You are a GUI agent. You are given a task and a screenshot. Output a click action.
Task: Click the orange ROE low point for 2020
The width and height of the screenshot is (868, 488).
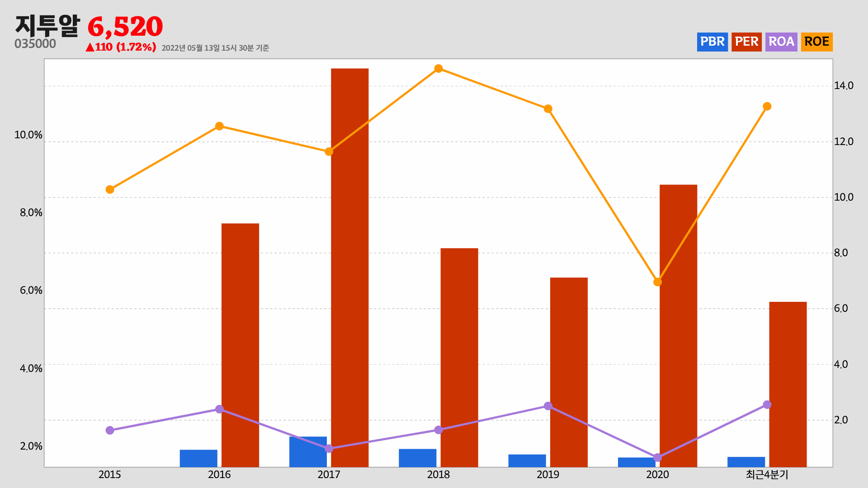coord(657,282)
